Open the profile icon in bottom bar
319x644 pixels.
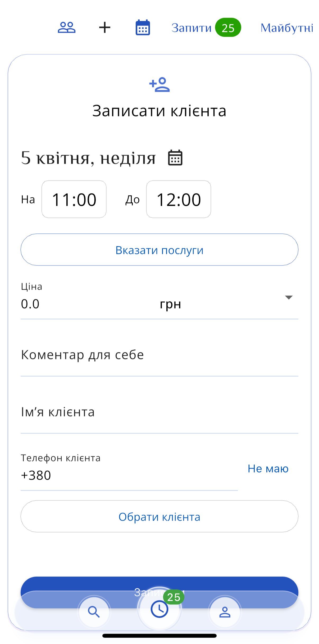coord(225,612)
